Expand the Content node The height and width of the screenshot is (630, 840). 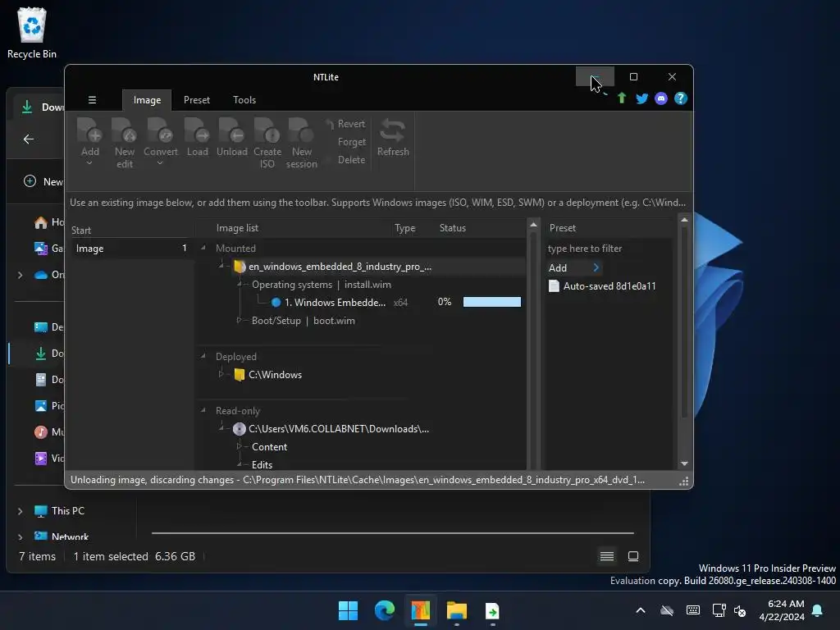point(239,446)
